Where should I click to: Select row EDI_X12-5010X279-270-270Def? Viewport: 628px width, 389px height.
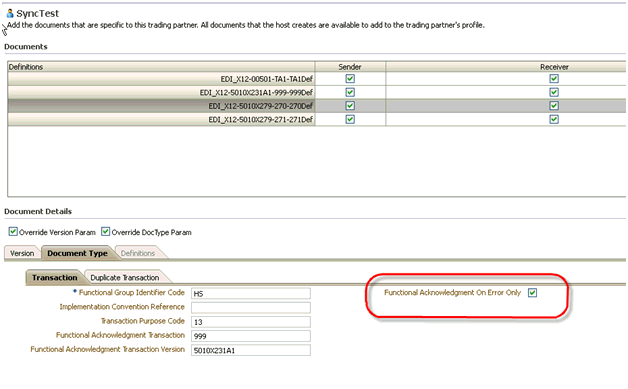click(316, 106)
